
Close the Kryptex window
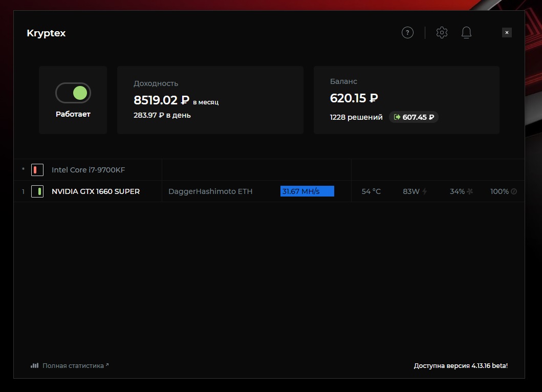click(x=507, y=32)
